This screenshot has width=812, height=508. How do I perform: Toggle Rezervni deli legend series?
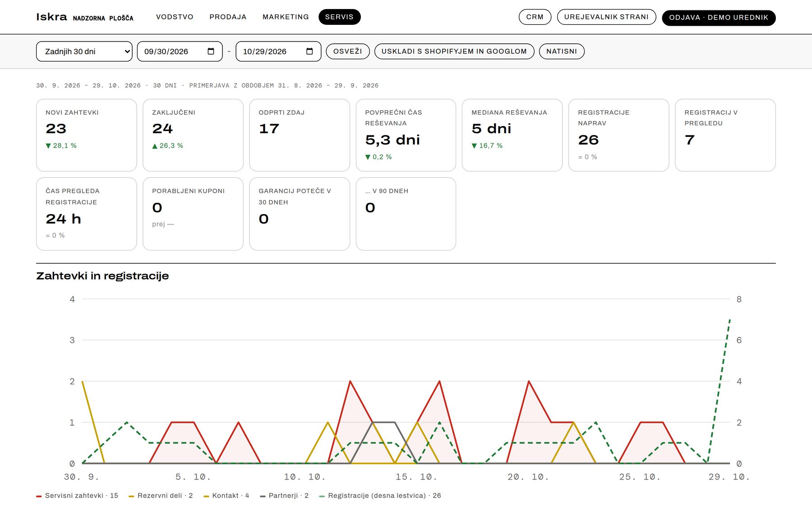[x=161, y=496]
